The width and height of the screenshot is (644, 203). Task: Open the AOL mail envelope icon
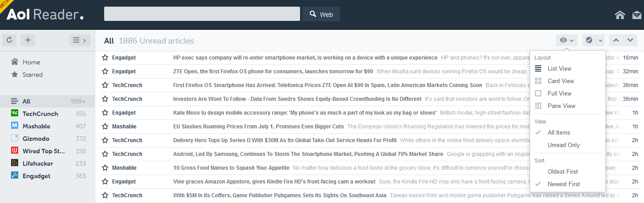(637, 15)
